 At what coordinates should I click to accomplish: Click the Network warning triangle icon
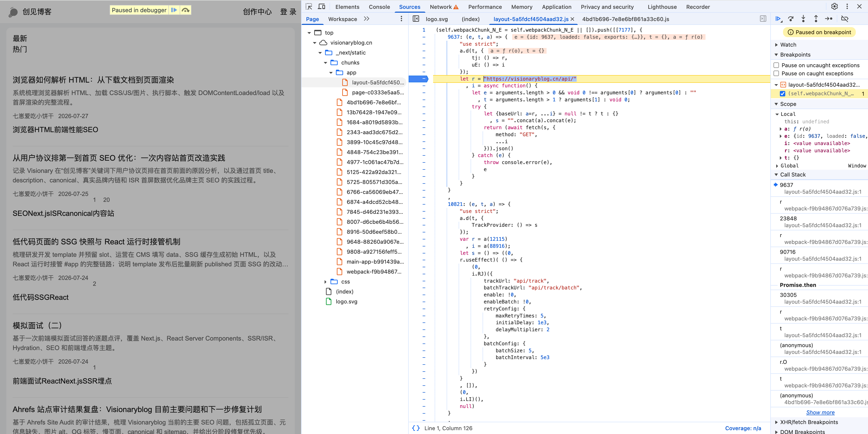pyautogui.click(x=456, y=7)
